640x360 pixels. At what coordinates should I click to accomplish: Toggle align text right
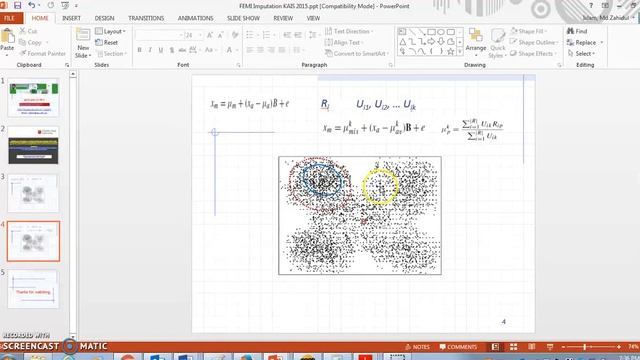pyautogui.click(x=271, y=50)
